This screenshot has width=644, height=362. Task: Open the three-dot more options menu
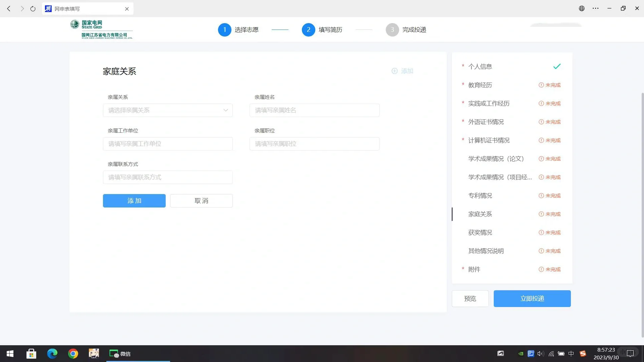pyautogui.click(x=595, y=9)
